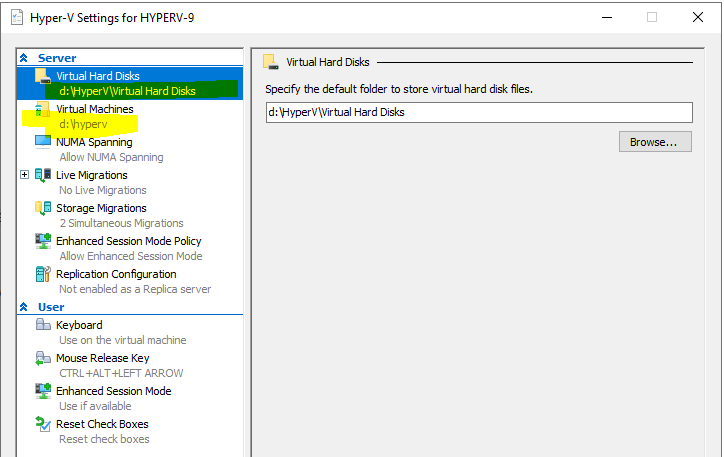Click the Virtual Machines icon in tree
724x457 pixels.
(42, 109)
